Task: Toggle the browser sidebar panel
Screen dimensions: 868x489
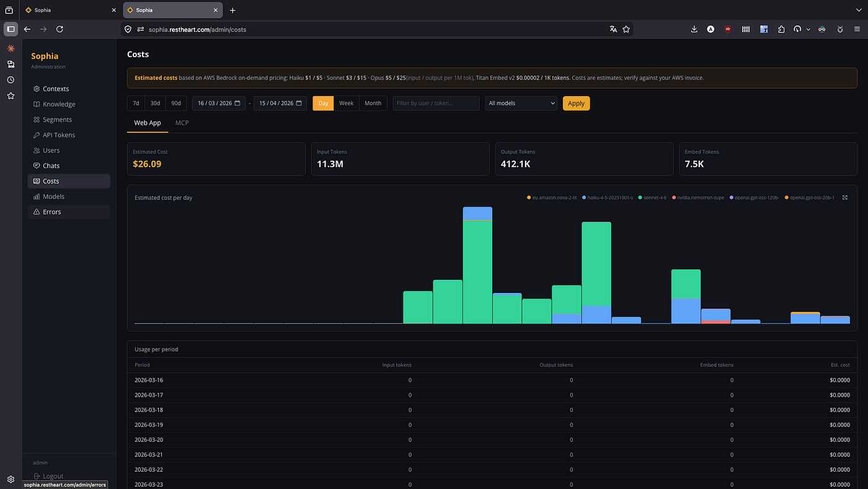Action: click(x=11, y=29)
